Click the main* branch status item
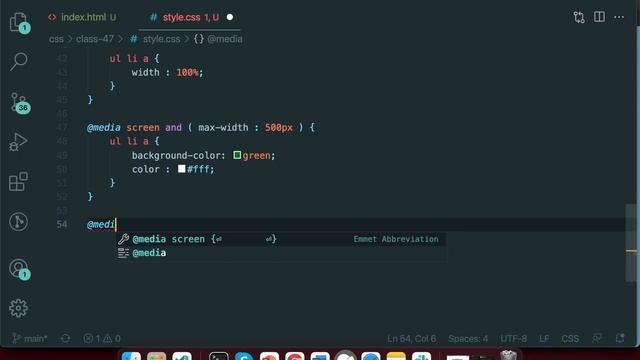Image resolution: width=640 pixels, height=360 pixels. pyautogui.click(x=30, y=339)
